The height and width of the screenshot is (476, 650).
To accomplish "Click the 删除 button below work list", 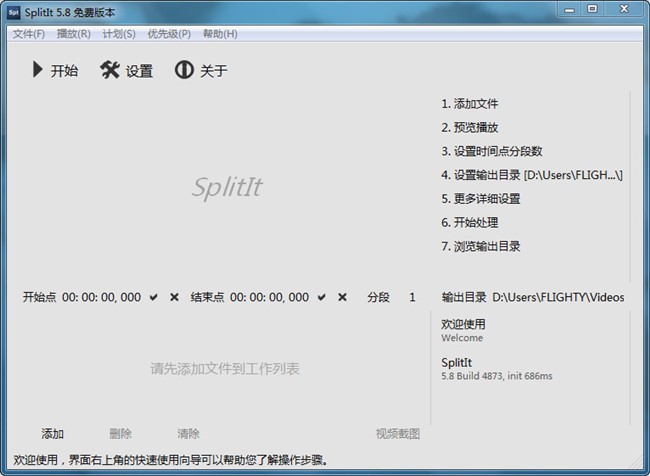I will pyautogui.click(x=120, y=434).
